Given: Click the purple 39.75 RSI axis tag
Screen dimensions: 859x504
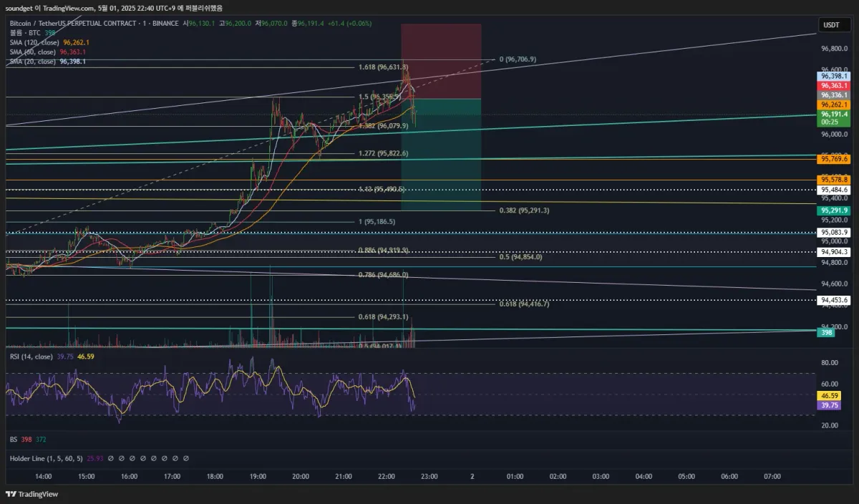Looking at the screenshot, I should pos(830,405).
